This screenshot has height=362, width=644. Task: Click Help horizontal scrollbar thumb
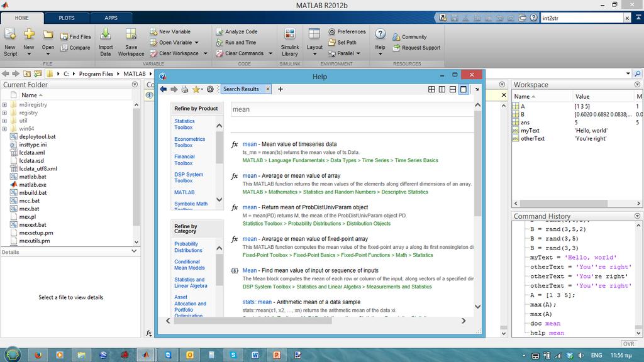(253, 321)
